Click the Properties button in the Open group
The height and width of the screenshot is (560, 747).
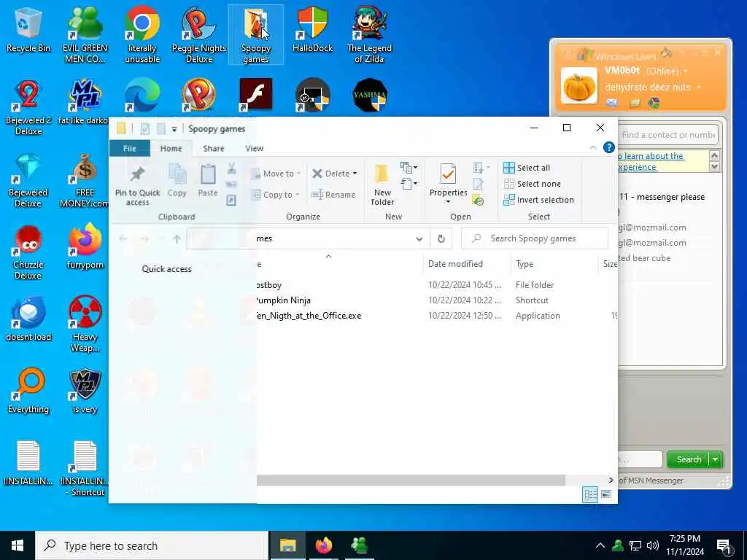(x=448, y=184)
